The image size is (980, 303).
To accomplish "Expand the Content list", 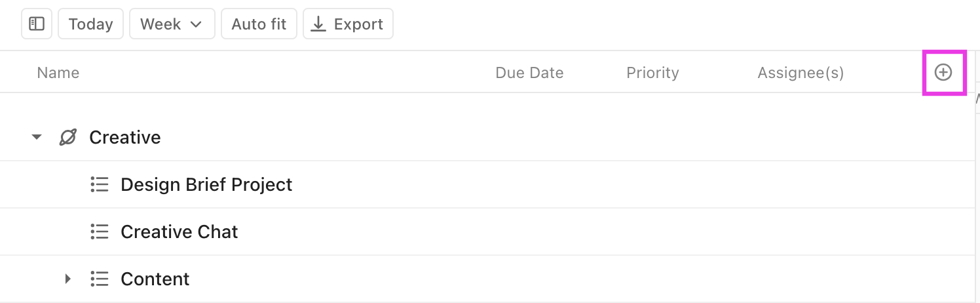I will 67,279.
